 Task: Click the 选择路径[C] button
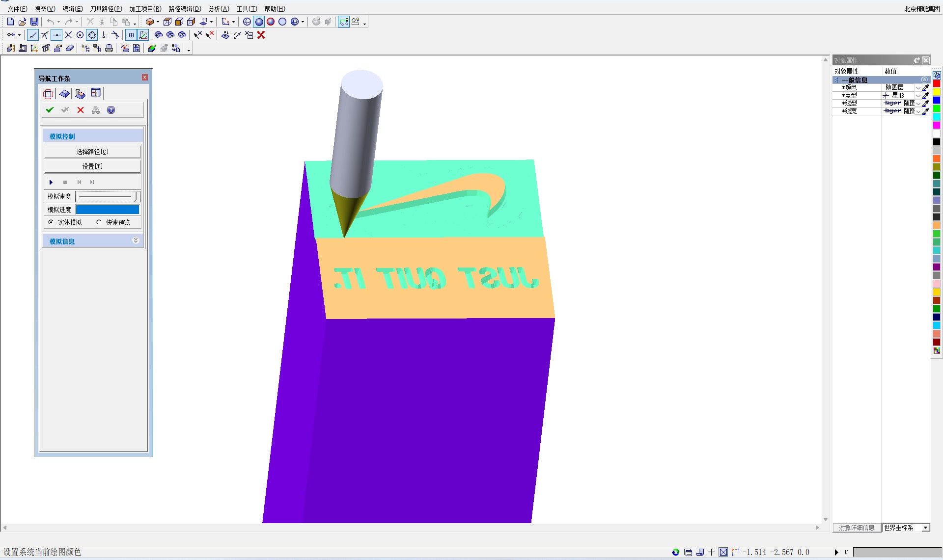[92, 152]
